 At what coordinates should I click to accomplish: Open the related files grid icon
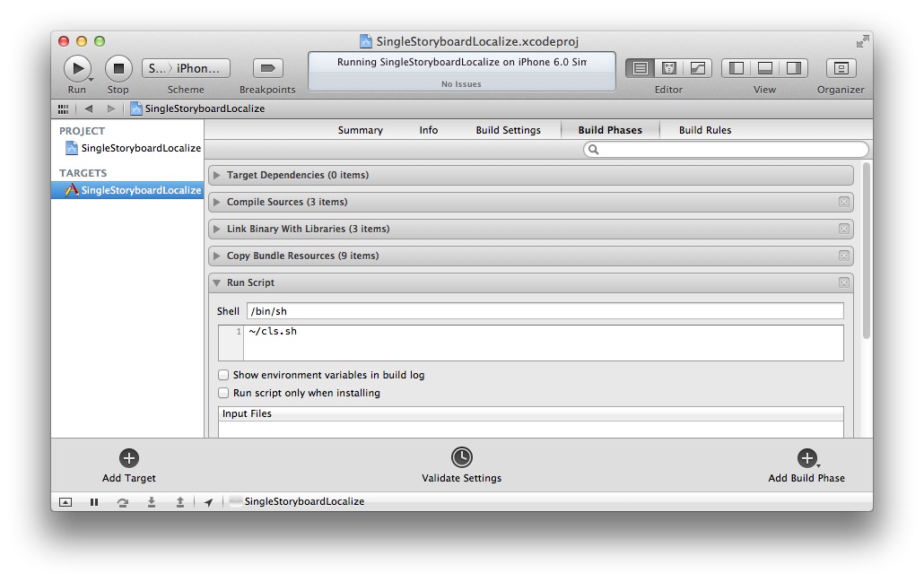pyautogui.click(x=63, y=109)
